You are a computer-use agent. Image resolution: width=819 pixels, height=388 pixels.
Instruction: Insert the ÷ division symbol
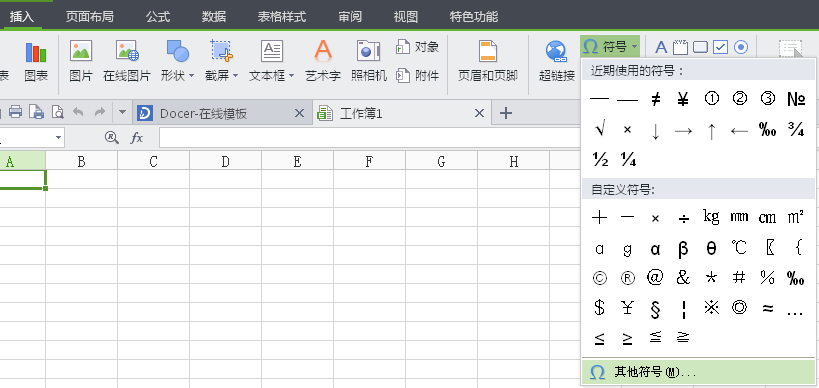(683, 218)
